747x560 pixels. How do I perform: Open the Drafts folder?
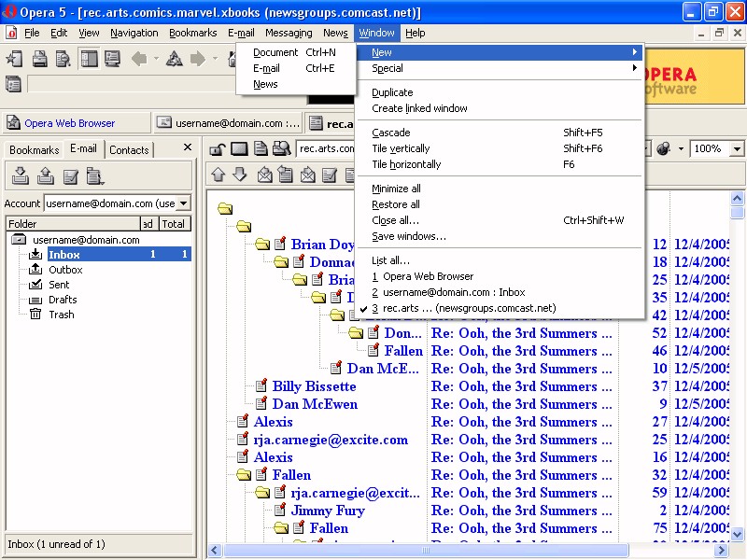(63, 300)
